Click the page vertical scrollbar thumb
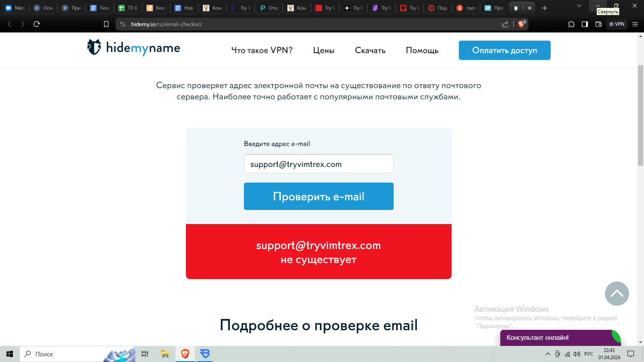The image size is (644, 362). click(640, 115)
